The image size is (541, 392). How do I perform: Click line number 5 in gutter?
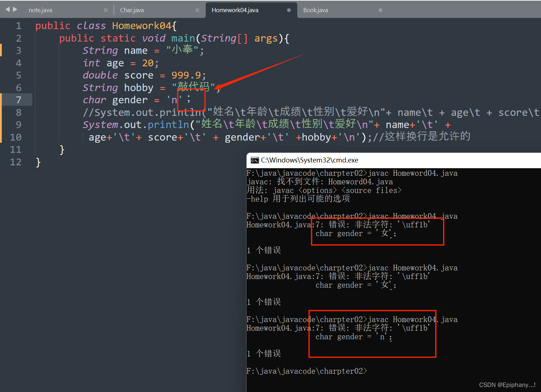click(x=19, y=75)
